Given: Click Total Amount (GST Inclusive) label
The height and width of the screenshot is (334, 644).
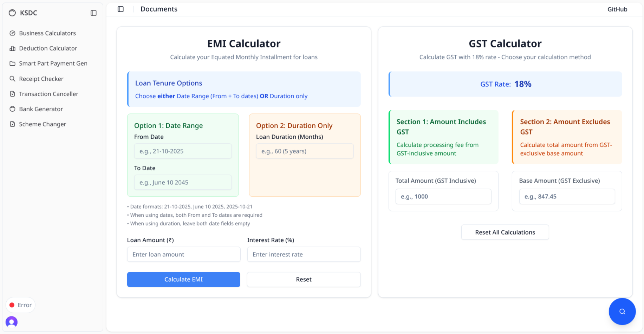Looking at the screenshot, I should (436, 181).
